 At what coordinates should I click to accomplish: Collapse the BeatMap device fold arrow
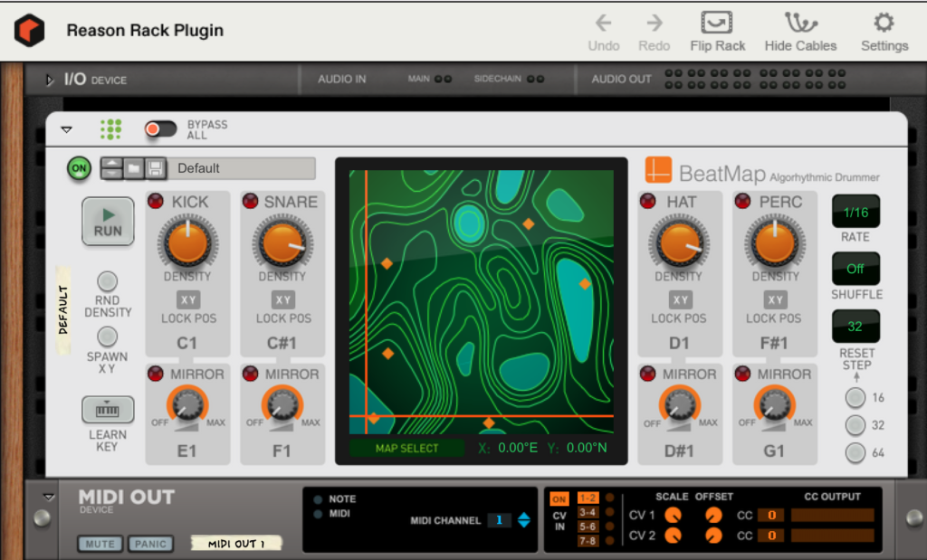coord(67,129)
